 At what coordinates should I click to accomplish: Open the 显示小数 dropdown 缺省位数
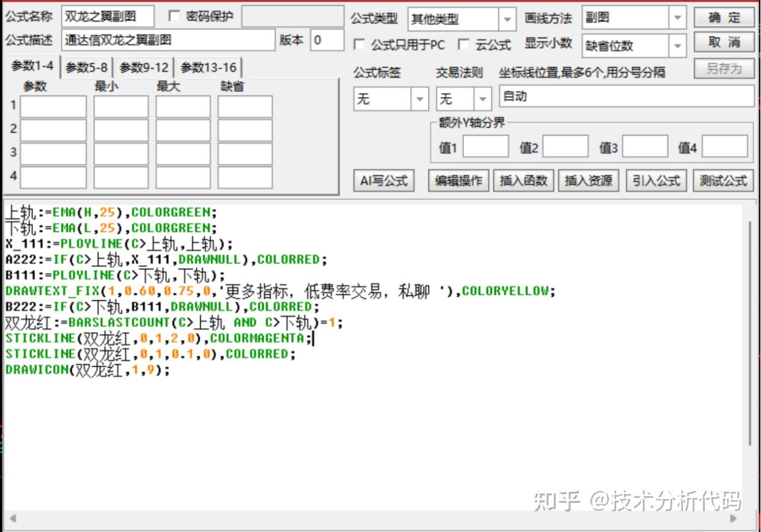tap(677, 46)
